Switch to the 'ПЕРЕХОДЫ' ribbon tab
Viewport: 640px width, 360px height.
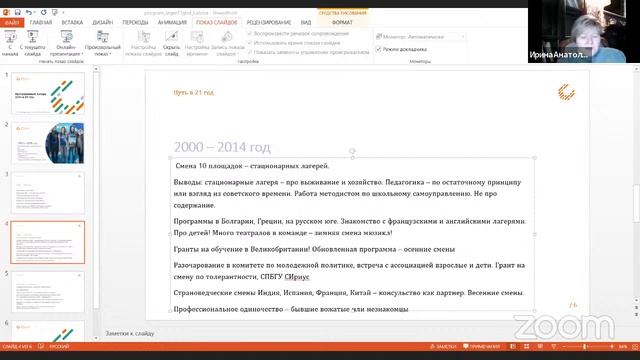pyautogui.click(x=136, y=22)
